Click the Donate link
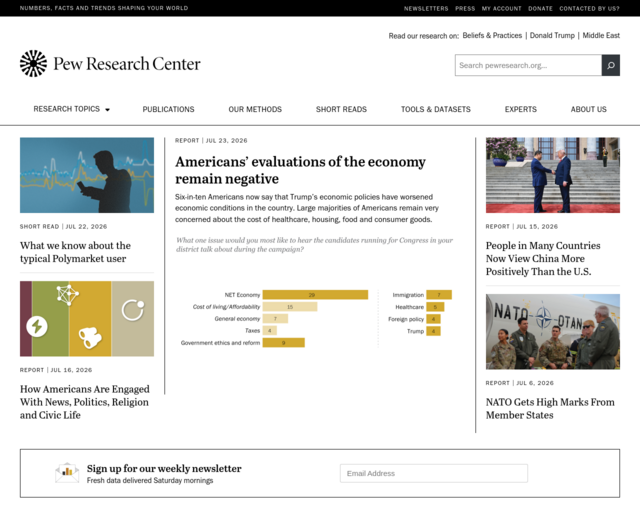This screenshot has height=512, width=640. (540, 8)
